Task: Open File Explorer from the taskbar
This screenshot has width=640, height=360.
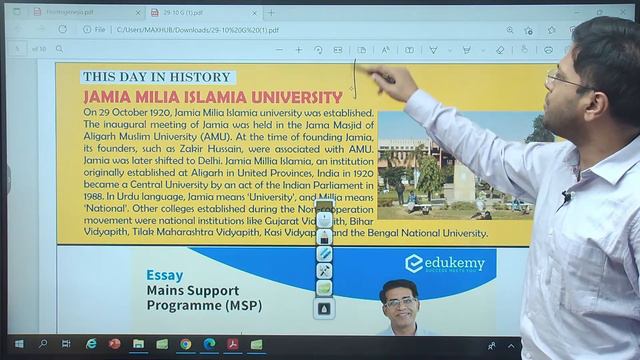Action: click(x=138, y=344)
